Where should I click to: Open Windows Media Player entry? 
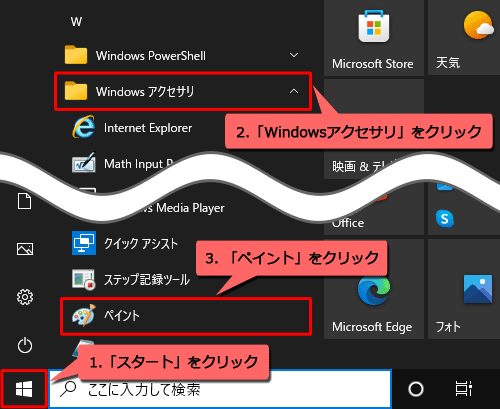pos(183,208)
